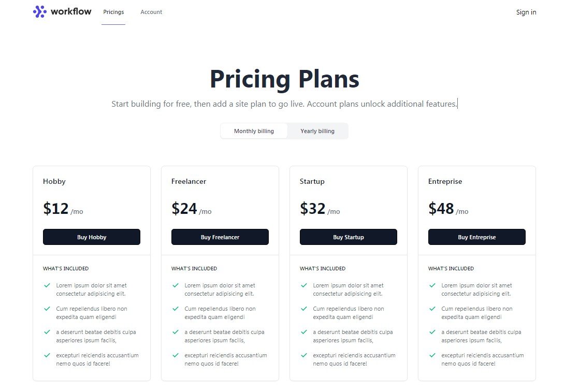Switch to Monthly billing

[254, 130]
